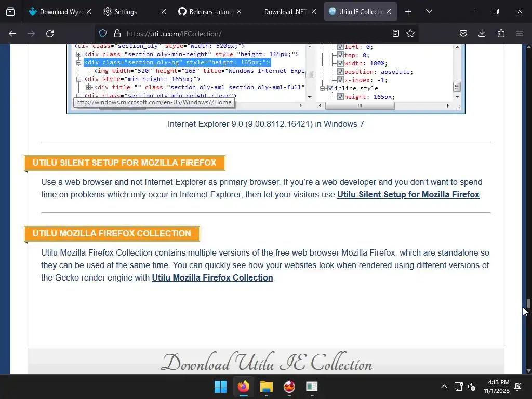List all tabs dropdown
The height and width of the screenshot is (399, 532).
(429, 11)
